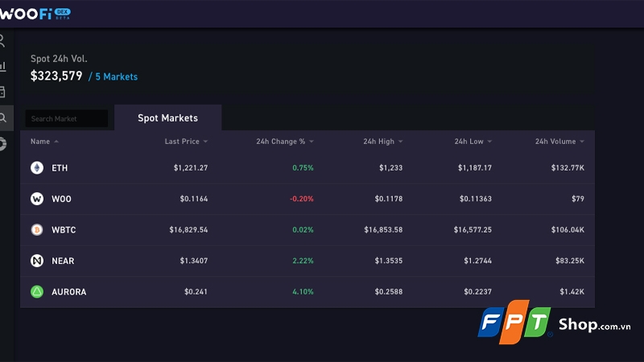Sort by Last Price column
Screen dimensions: 644x362
coord(186,142)
